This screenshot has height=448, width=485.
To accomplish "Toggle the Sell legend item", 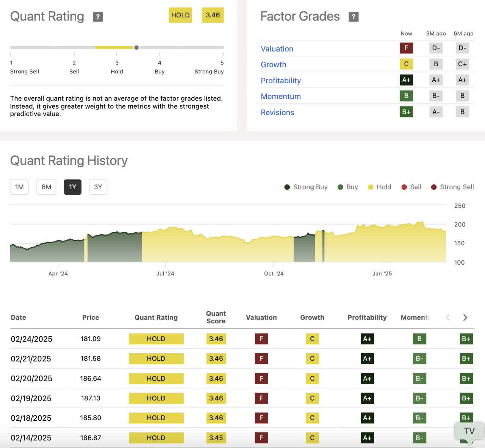I will [x=411, y=187].
